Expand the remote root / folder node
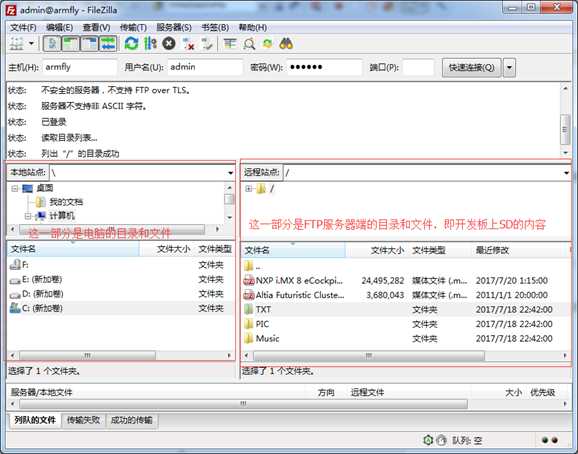 248,189
